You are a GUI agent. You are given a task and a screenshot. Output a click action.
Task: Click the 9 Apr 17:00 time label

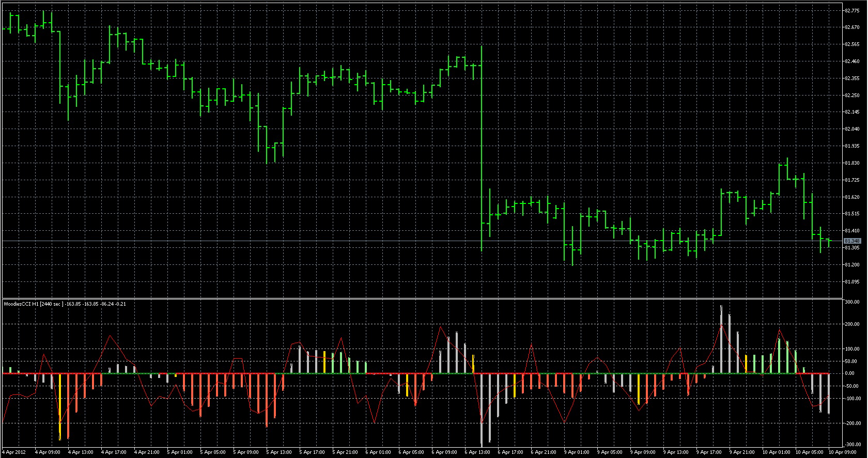coord(709,452)
